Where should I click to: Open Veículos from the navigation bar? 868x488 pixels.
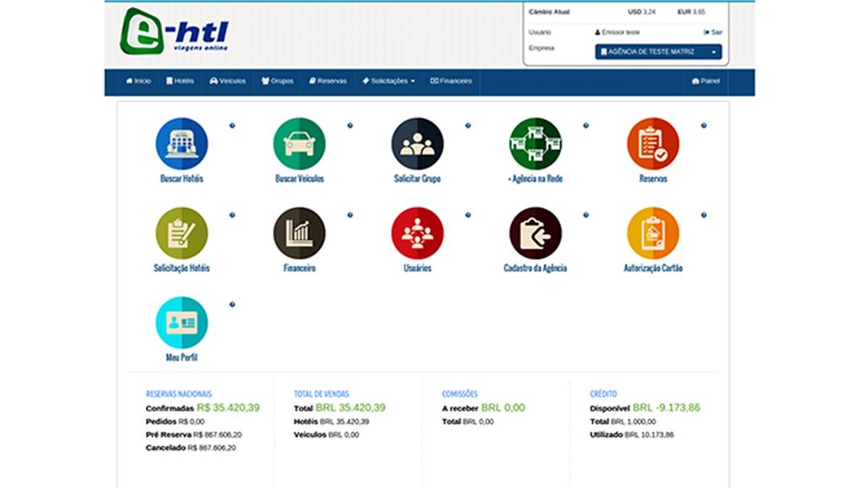[x=228, y=81]
